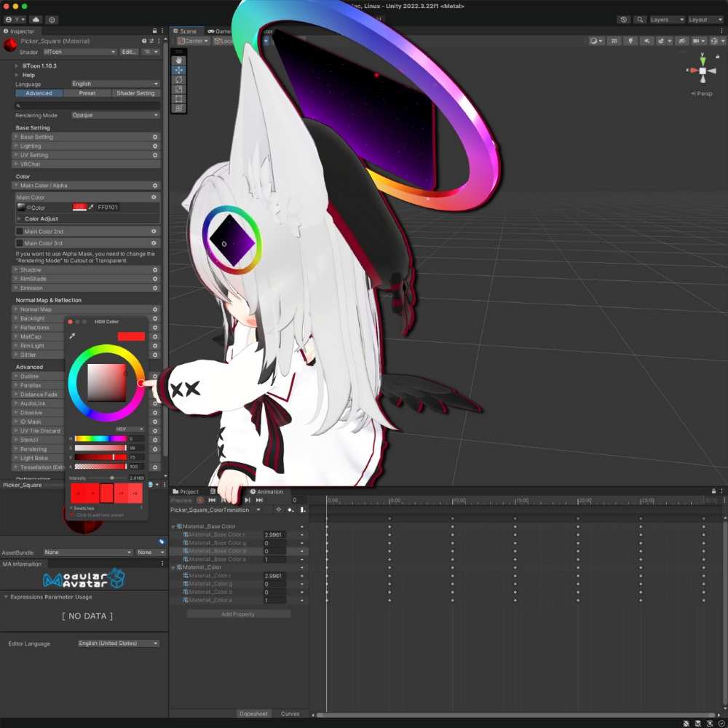Use eyedropper in HDR Color window
728x728 pixels.
[x=72, y=336]
